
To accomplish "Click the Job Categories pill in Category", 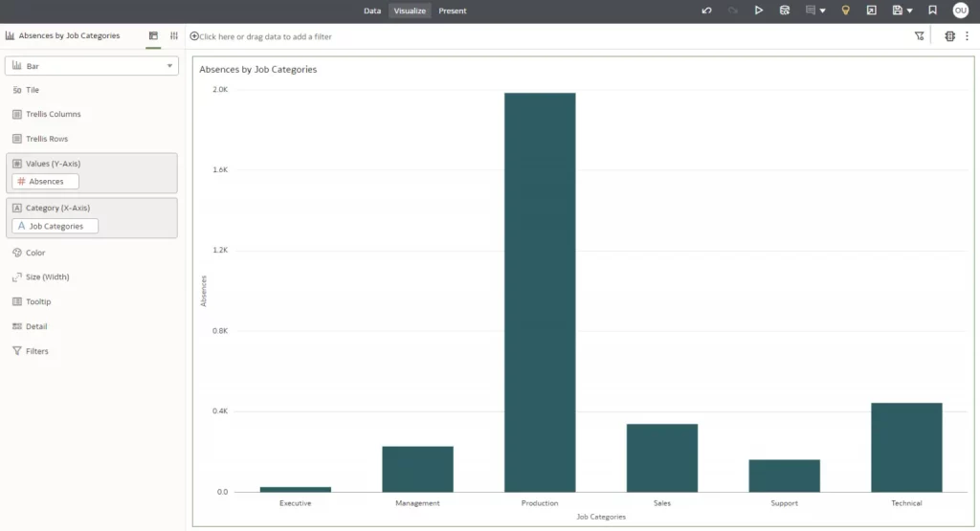I will pyautogui.click(x=56, y=226).
